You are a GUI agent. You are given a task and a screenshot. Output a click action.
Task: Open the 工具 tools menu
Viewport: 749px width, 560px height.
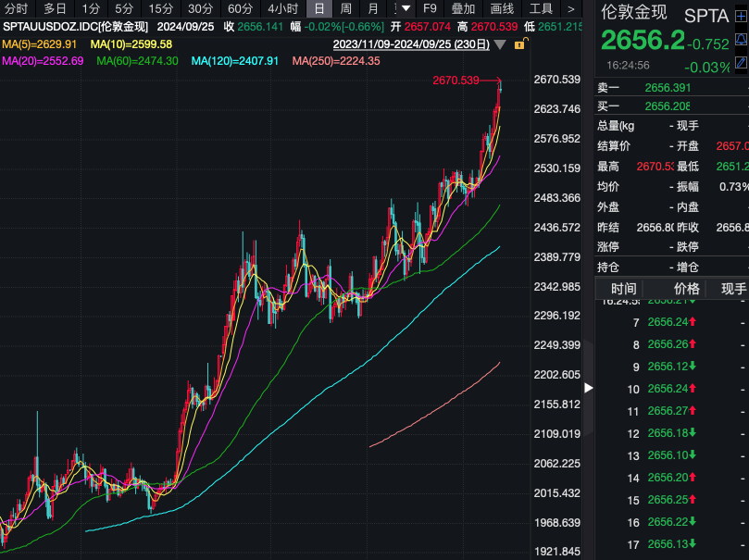(x=541, y=8)
